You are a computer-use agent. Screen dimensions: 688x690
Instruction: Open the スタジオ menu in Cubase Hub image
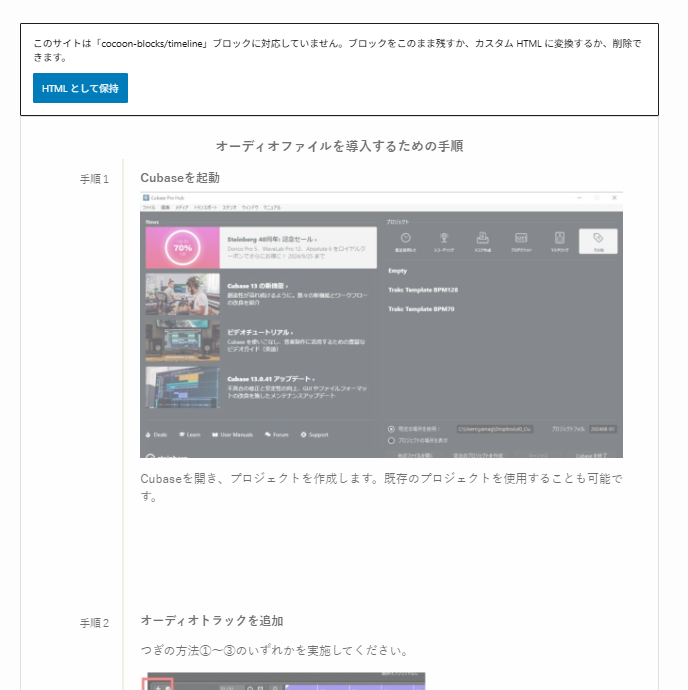229,207
